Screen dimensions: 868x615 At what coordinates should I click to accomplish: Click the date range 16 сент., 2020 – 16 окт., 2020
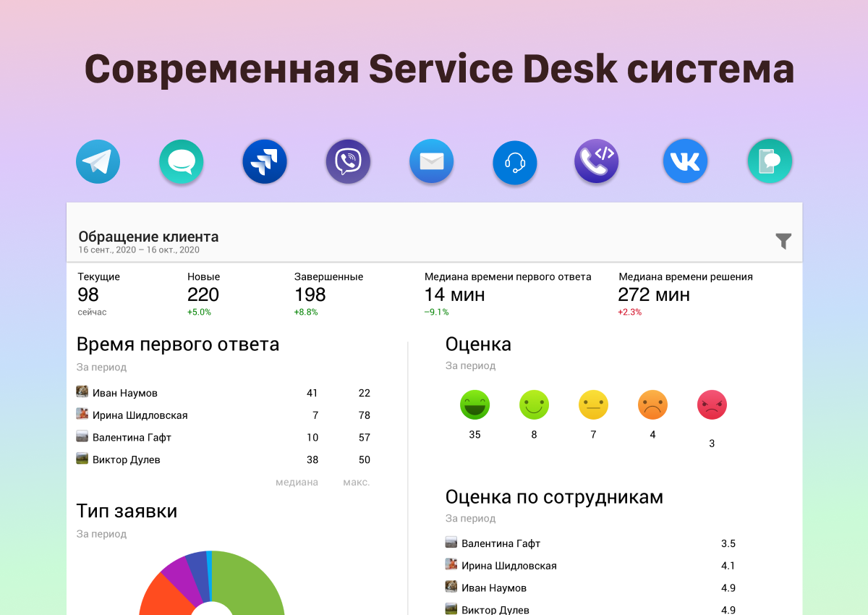click(139, 250)
